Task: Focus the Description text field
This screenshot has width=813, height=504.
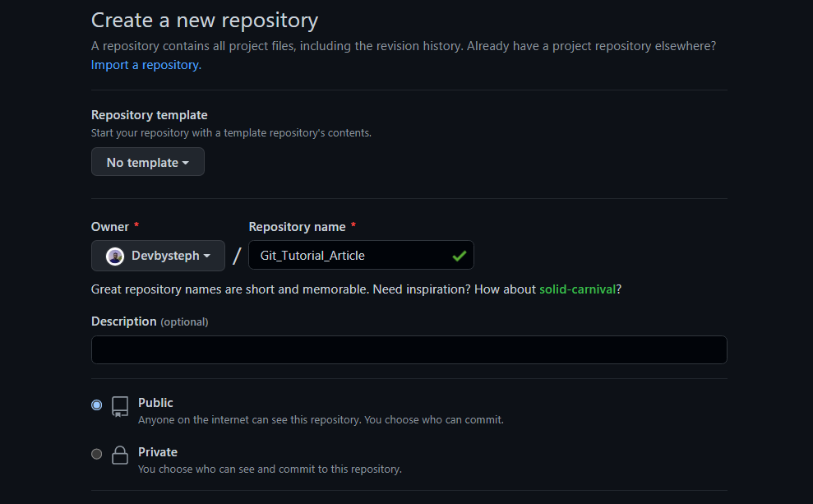Action: pos(409,350)
